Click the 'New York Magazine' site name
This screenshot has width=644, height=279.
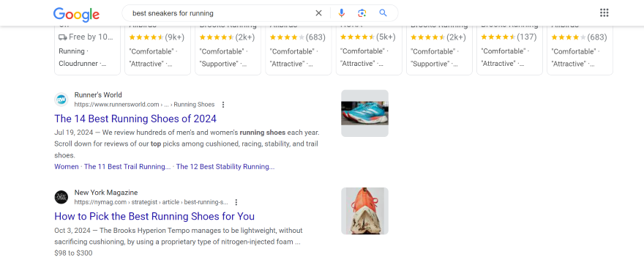[x=106, y=193]
